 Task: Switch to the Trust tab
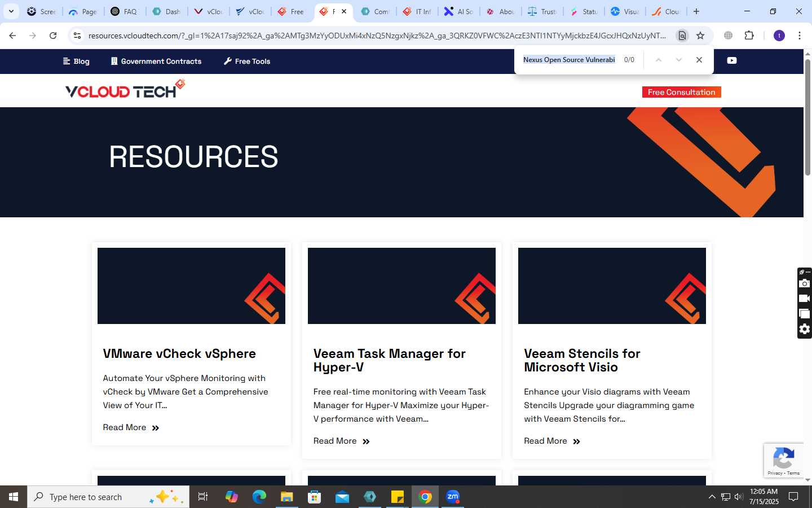pyautogui.click(x=542, y=11)
